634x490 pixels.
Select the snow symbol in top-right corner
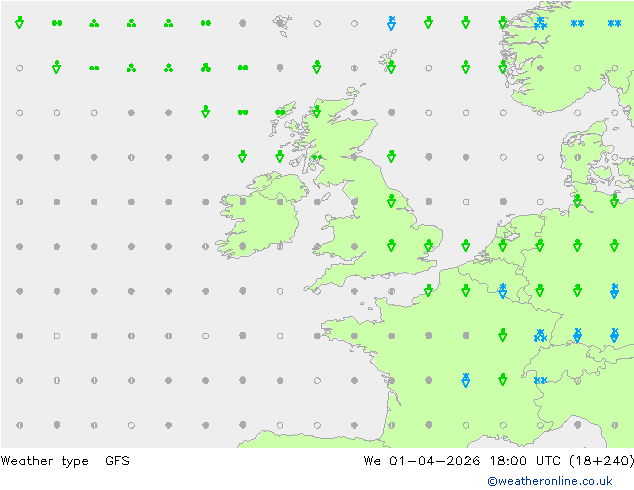(614, 22)
